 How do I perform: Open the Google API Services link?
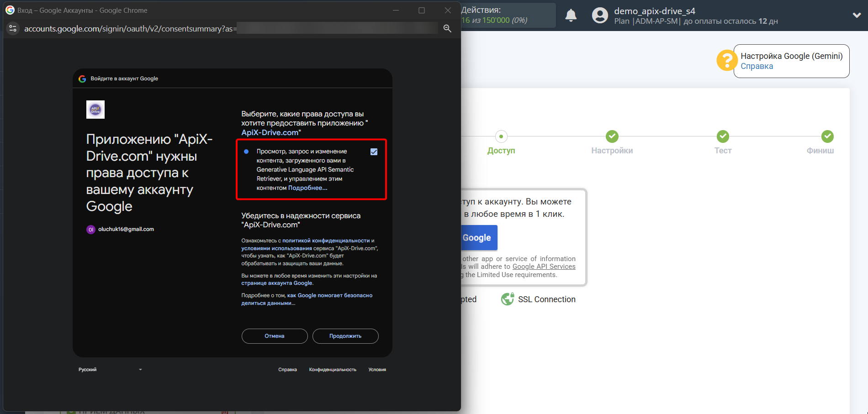pyautogui.click(x=544, y=266)
